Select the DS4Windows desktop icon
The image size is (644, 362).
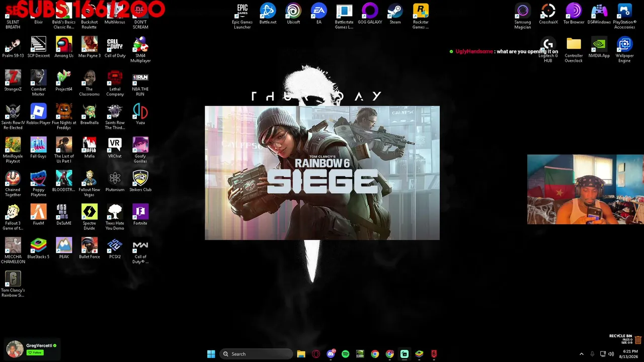[599, 14]
